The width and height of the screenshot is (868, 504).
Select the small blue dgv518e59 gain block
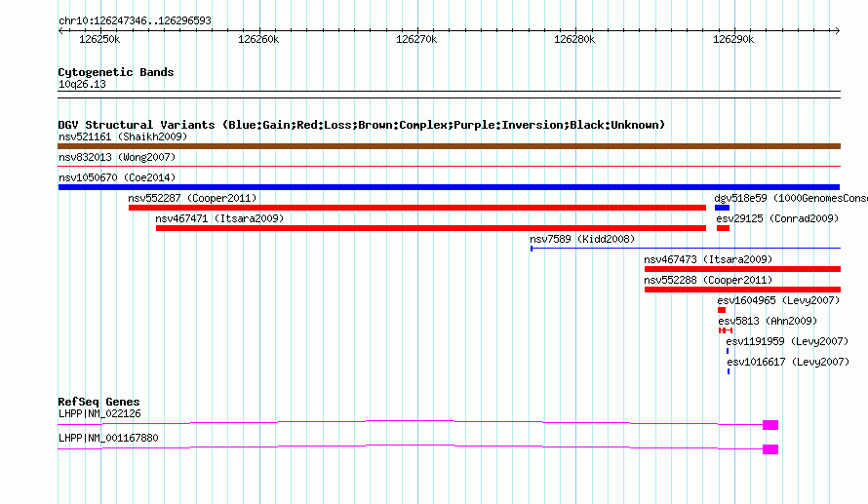[x=722, y=208]
